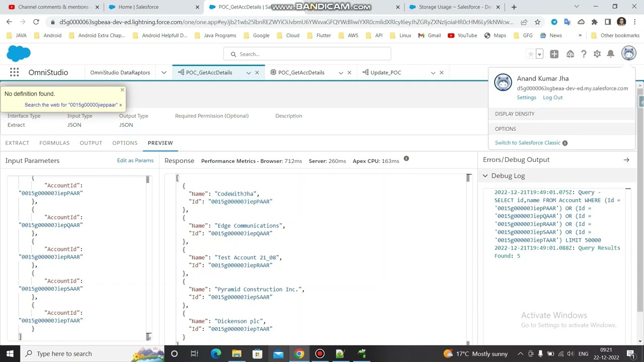This screenshot has width=644, height=362.
Task: Click Log Out in the profile menu
Action: 552,98
